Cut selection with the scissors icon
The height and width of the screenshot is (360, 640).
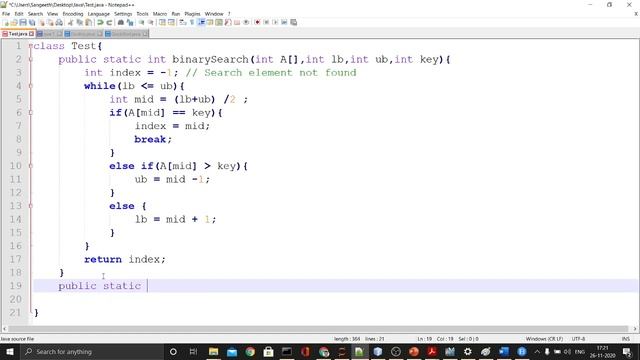pyautogui.click(x=70, y=22)
